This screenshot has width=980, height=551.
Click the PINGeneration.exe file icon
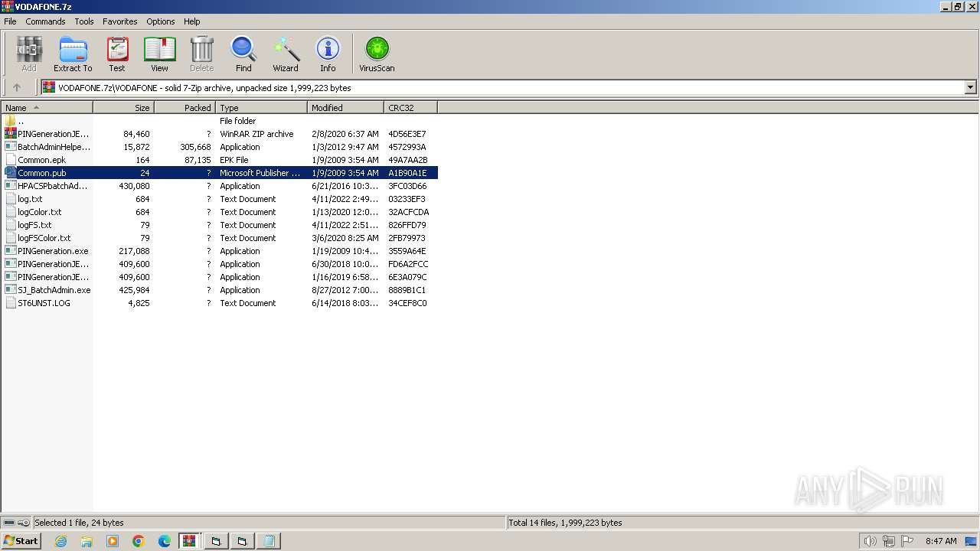click(11, 251)
